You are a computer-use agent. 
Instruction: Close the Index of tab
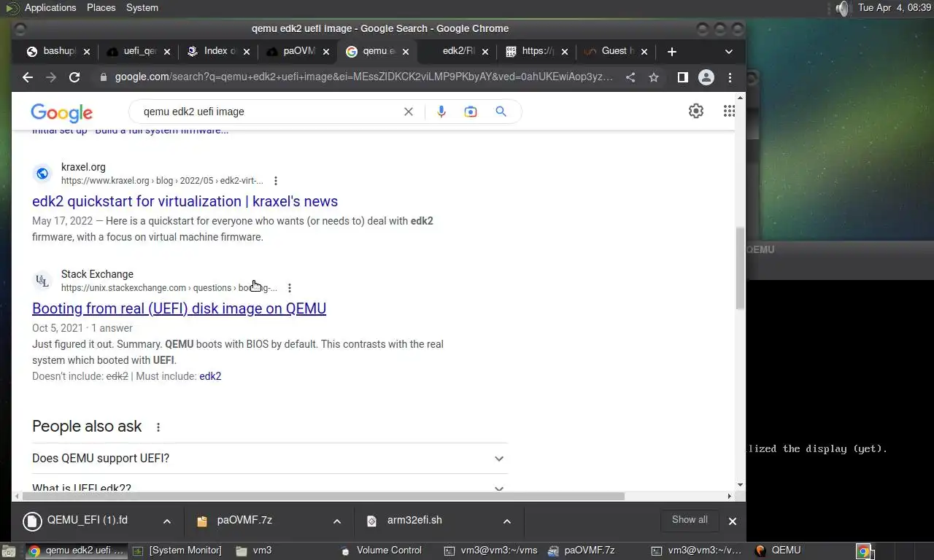coord(247,52)
